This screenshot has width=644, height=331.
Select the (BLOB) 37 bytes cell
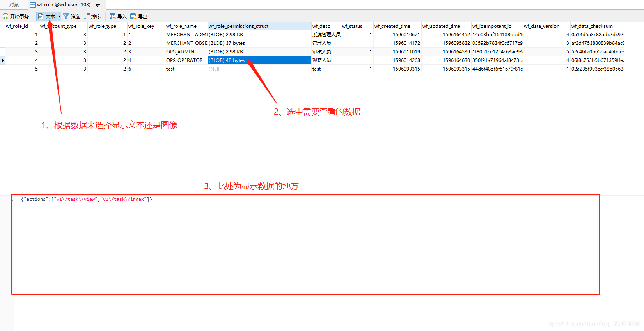259,43
